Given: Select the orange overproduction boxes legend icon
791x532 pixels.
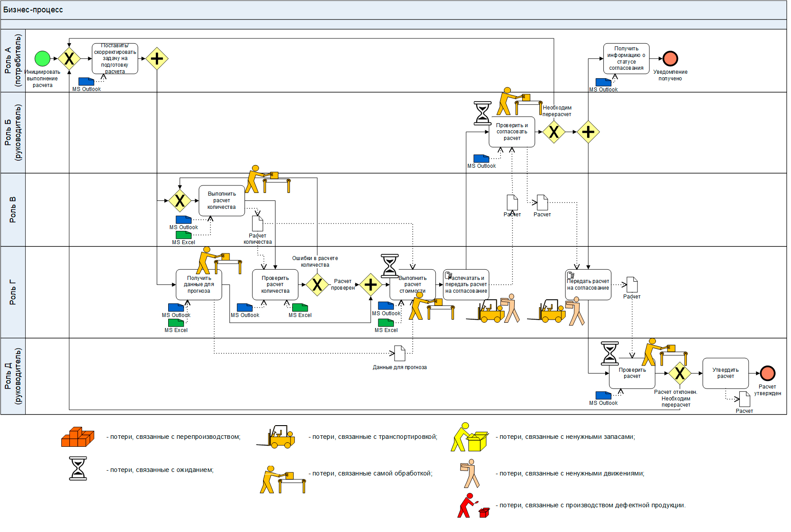Looking at the screenshot, I should pos(78,437).
